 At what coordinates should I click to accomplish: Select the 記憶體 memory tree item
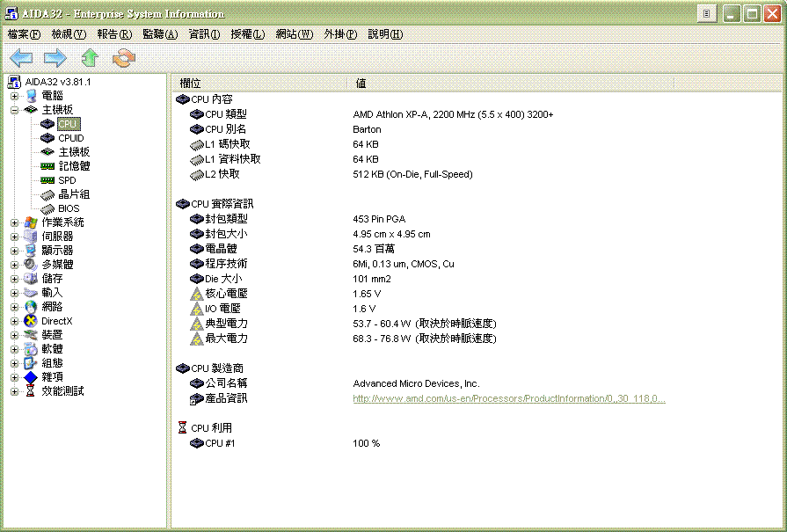[74, 166]
